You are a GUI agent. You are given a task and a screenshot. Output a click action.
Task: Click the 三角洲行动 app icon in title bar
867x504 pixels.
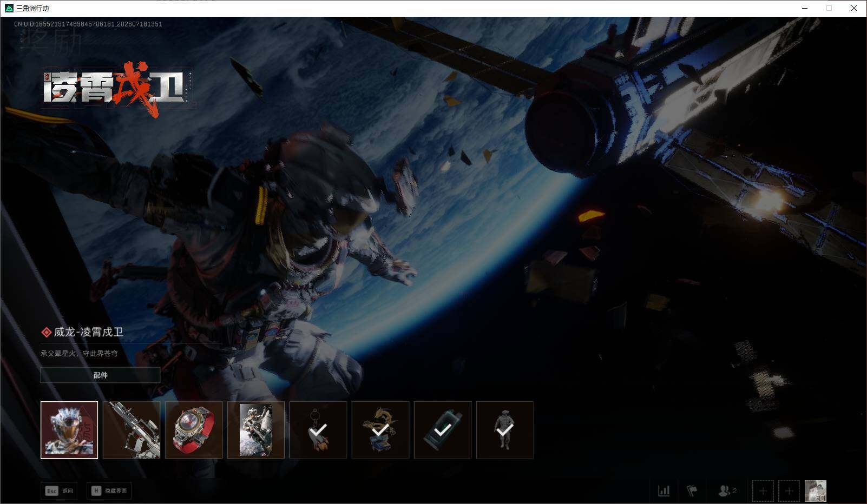[x=9, y=8]
